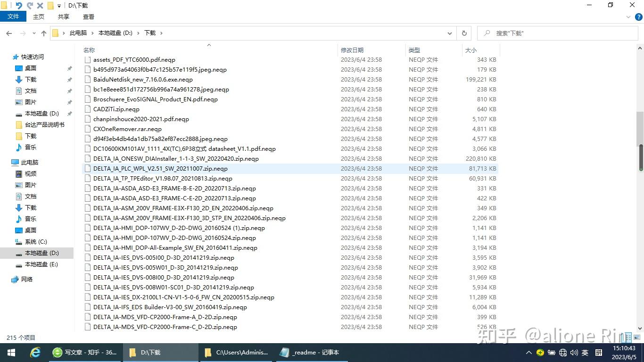The image size is (644, 362).
Task: Sort files by the 修改日期 column
Action: pos(352,50)
